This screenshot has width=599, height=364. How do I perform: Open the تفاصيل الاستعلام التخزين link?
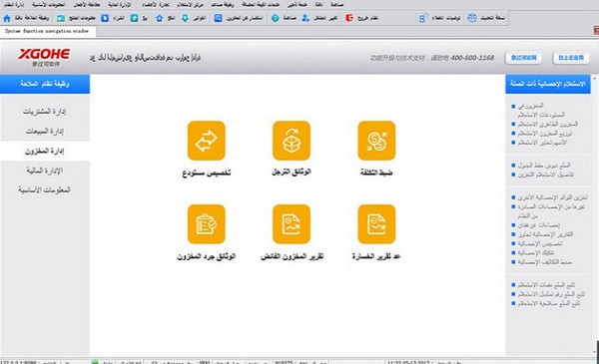[545, 175]
